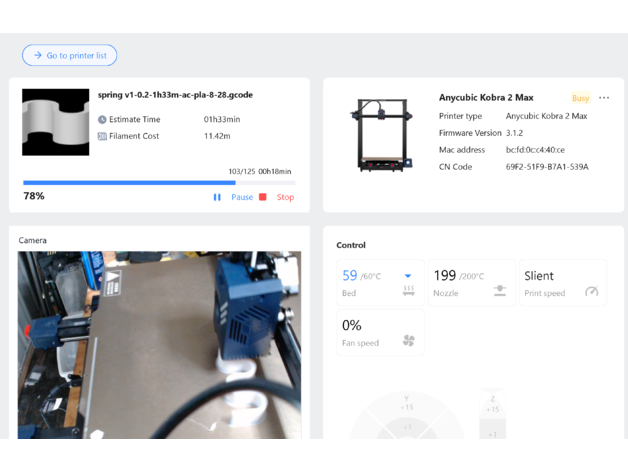Click the Estimate Time clock icon
Screen dimensions: 628x472
[102, 119]
